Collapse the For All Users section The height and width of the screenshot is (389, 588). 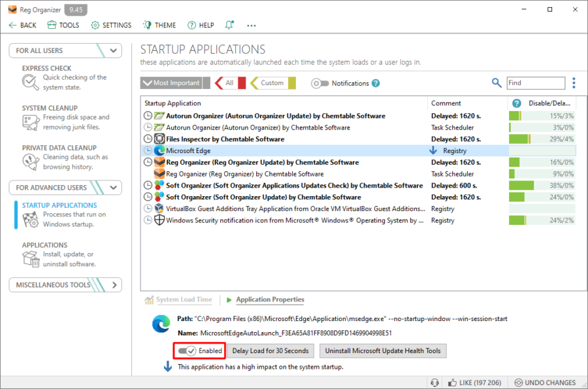click(x=113, y=50)
